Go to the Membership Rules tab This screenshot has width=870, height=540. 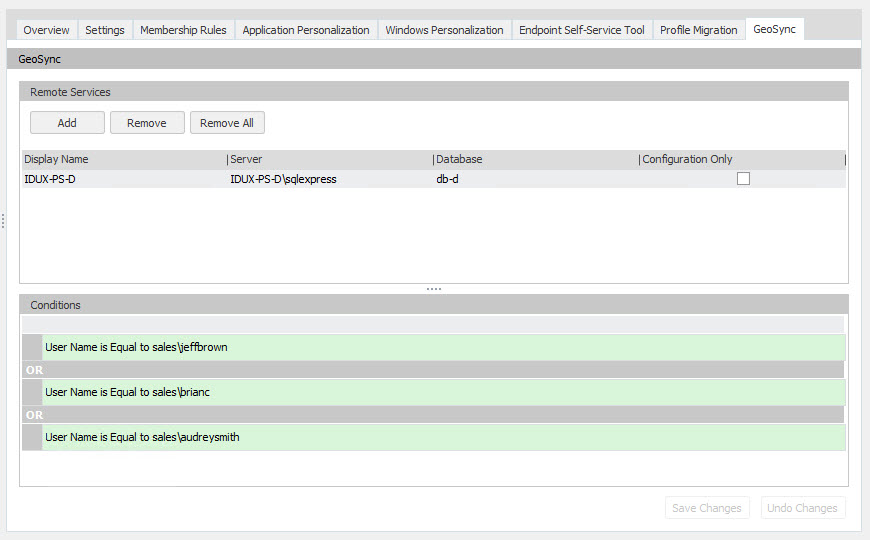pos(183,30)
